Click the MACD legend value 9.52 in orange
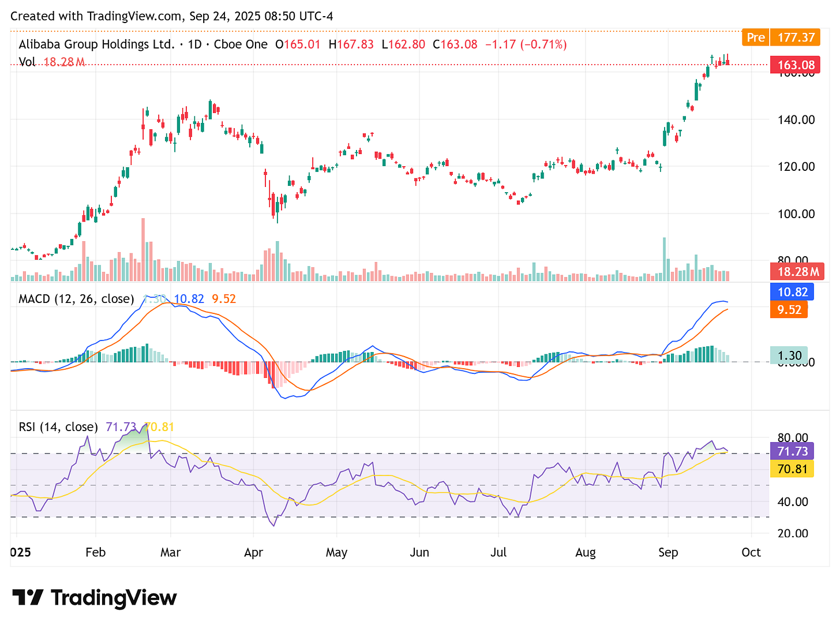 click(x=224, y=299)
